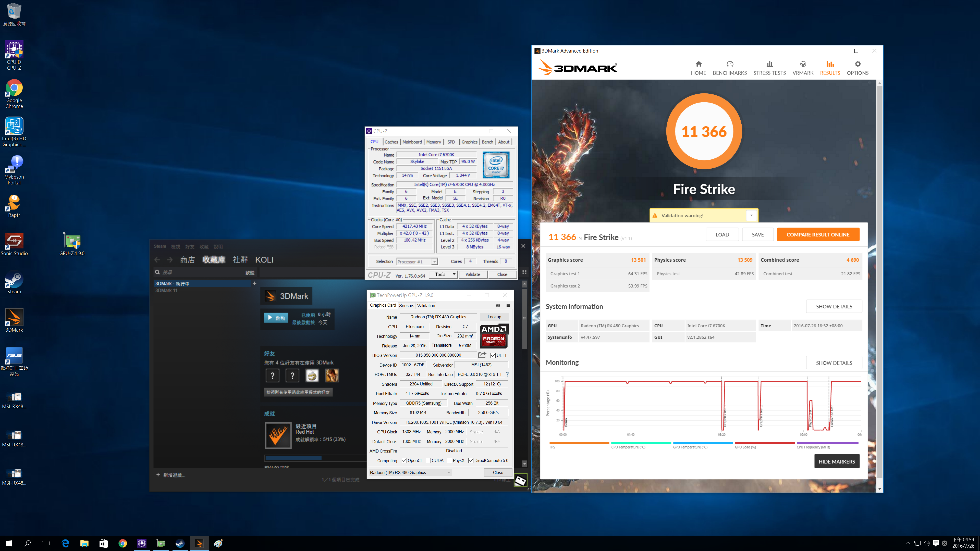Click GPU Load red legend bar

[x=765, y=443]
